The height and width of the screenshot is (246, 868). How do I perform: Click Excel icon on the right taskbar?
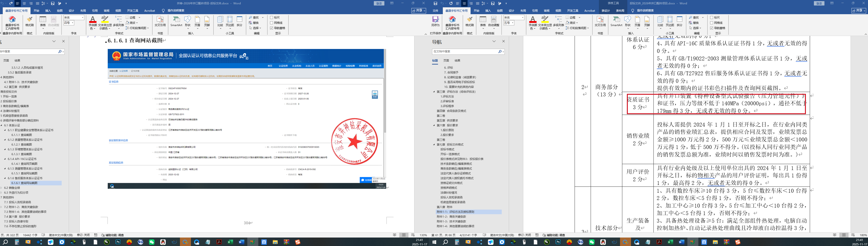(x=671, y=242)
